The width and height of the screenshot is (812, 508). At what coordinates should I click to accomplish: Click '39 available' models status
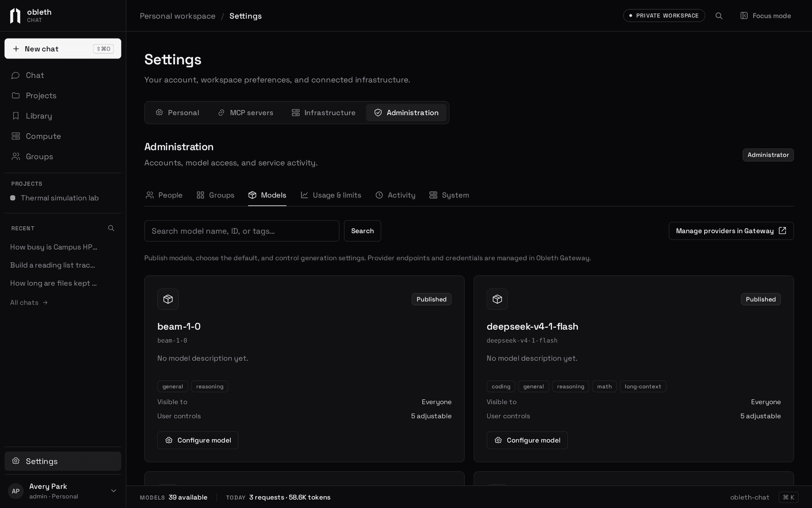click(x=188, y=497)
